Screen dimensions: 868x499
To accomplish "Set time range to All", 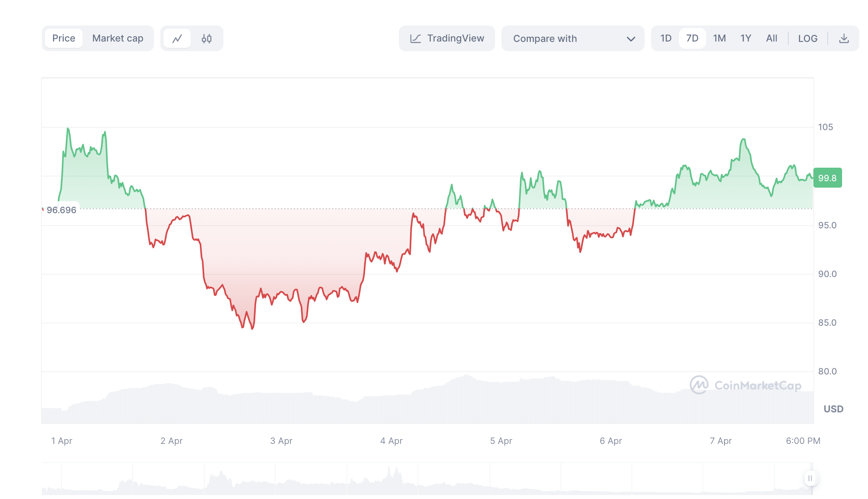I will (x=771, y=38).
